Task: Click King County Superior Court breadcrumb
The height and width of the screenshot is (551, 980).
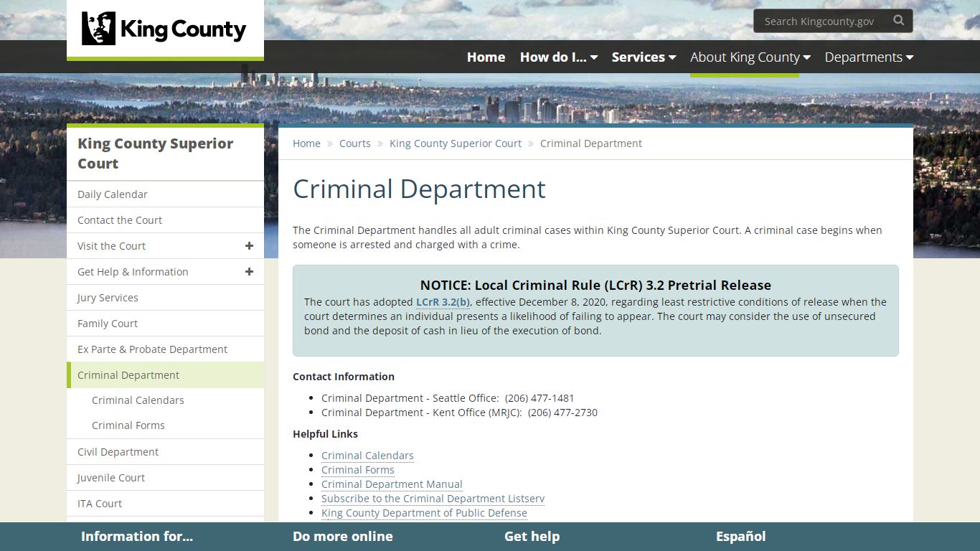Action: tap(456, 143)
